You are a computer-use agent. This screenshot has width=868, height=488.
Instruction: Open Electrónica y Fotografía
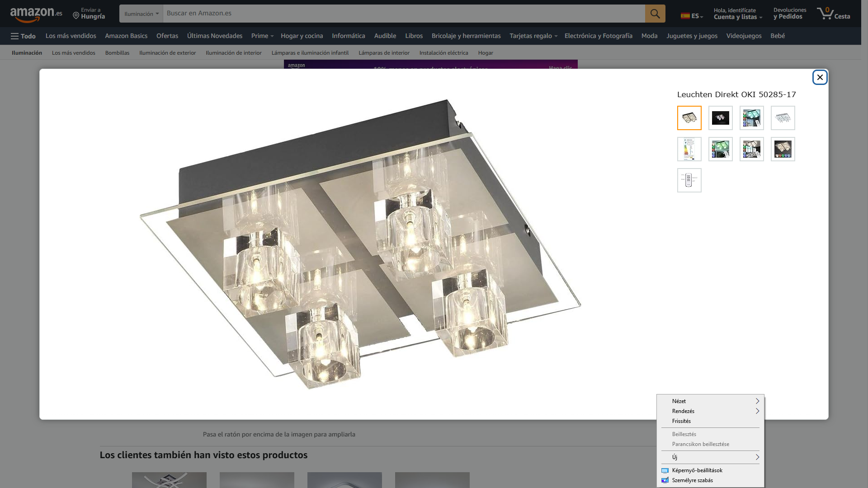coord(599,36)
